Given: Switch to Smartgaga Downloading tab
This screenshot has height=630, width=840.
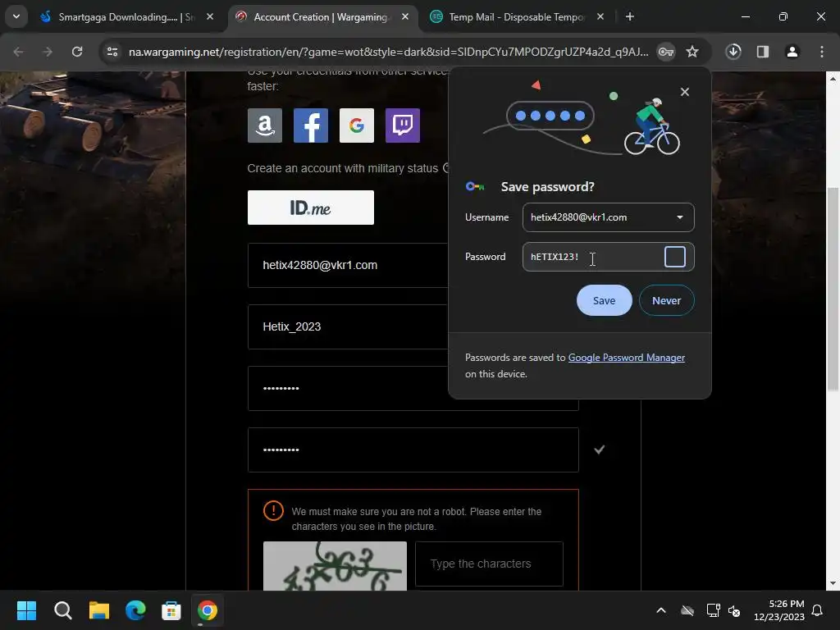Looking at the screenshot, I should coord(126,17).
